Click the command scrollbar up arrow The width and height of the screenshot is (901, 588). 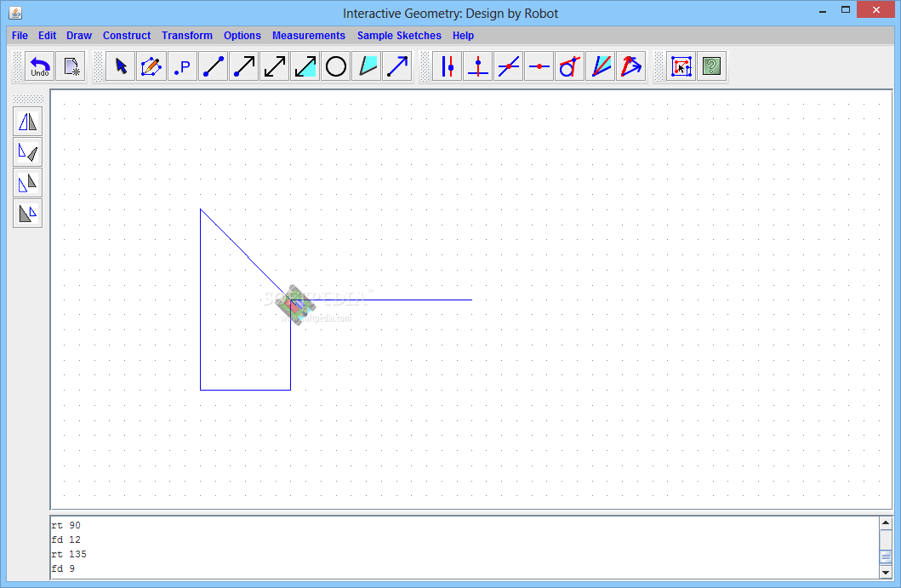(x=886, y=523)
